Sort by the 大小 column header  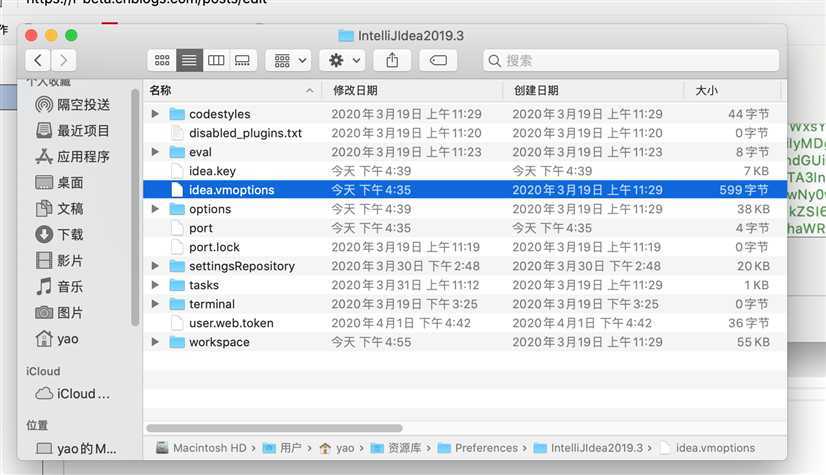pos(732,91)
